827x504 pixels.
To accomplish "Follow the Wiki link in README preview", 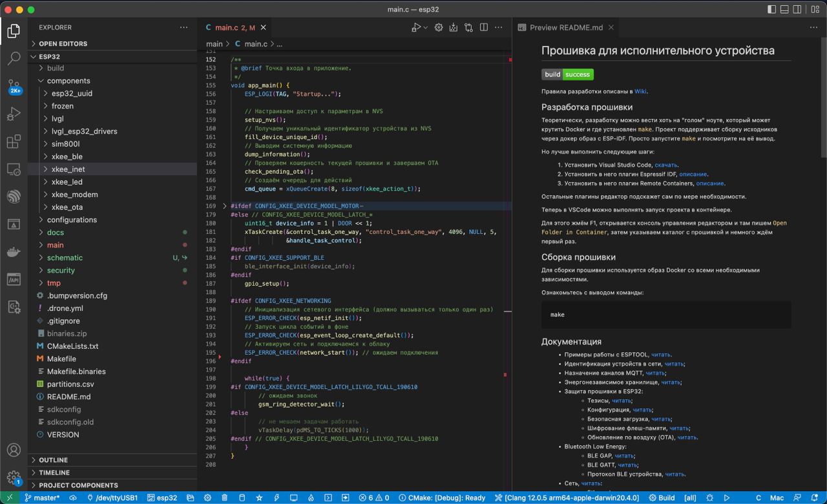I will click(640, 91).
